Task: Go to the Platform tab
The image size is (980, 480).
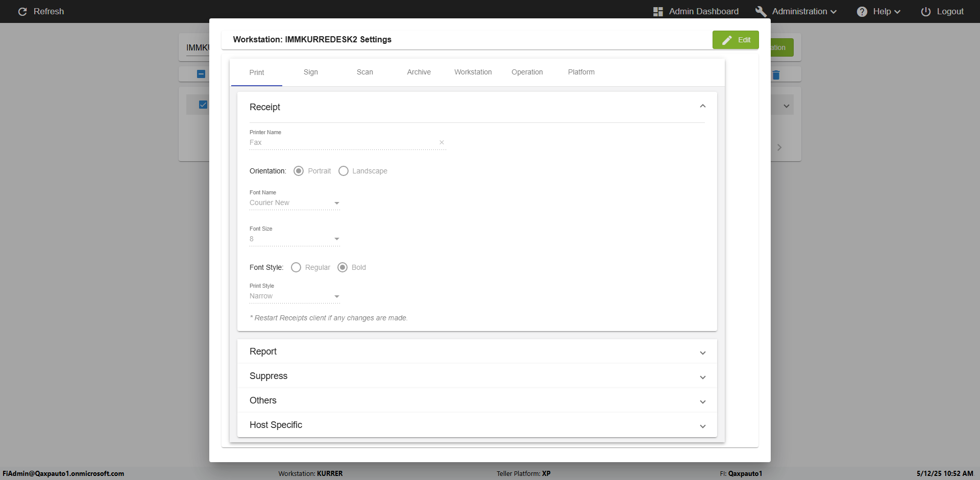Action: pyautogui.click(x=581, y=72)
